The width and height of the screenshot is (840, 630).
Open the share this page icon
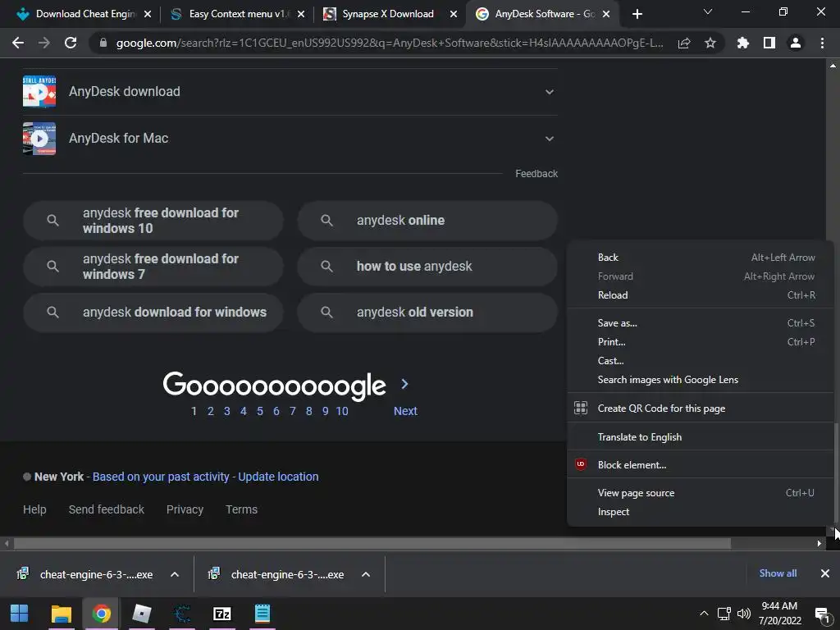tap(684, 43)
